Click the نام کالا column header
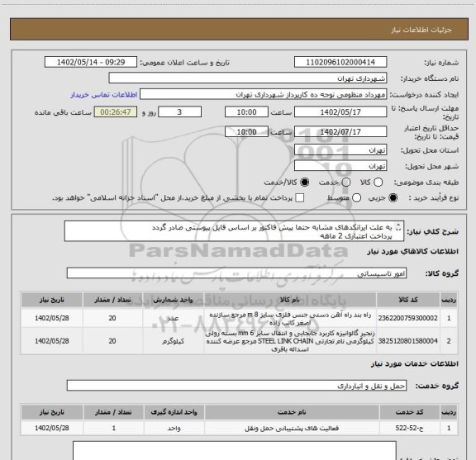476x460 pixels. click(289, 300)
